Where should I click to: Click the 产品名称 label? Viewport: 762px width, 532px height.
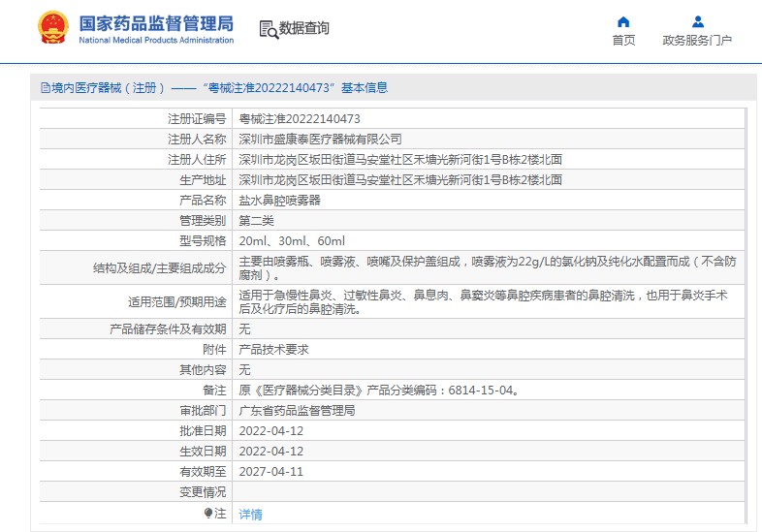pyautogui.click(x=203, y=201)
